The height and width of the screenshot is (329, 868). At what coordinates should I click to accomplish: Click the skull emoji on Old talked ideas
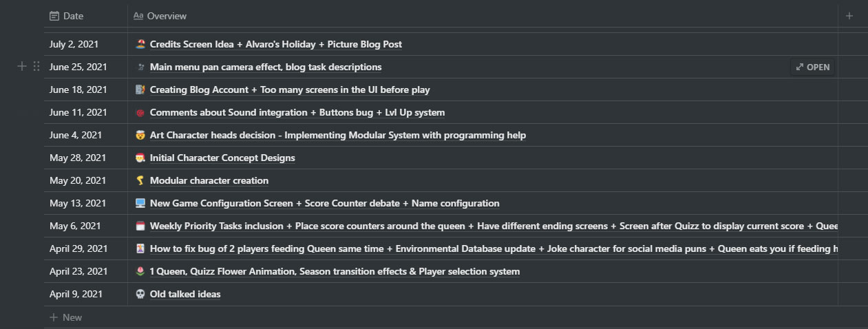[x=140, y=294]
